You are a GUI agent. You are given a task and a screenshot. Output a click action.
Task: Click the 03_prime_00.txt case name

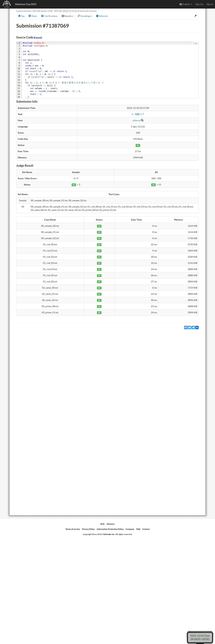[50, 306]
